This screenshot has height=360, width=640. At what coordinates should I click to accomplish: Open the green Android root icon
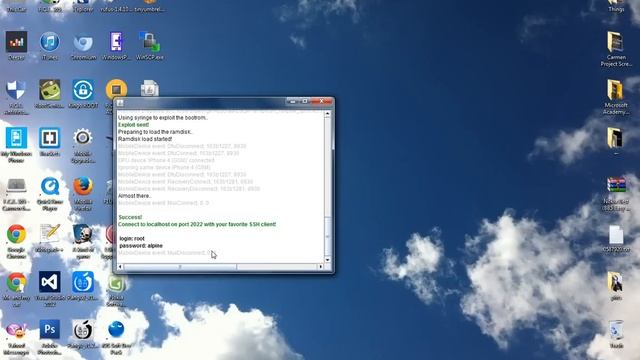(50, 90)
